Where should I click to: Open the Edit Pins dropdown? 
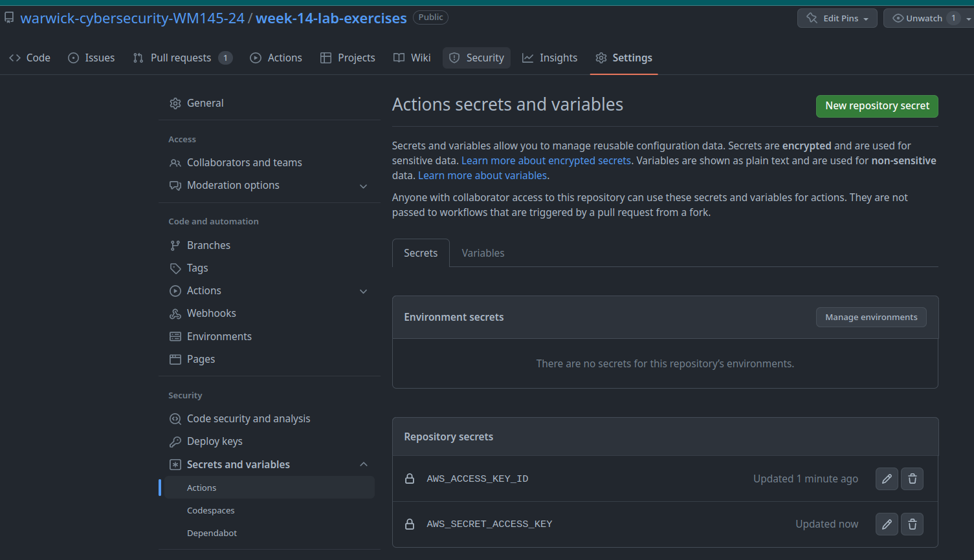pyautogui.click(x=837, y=18)
